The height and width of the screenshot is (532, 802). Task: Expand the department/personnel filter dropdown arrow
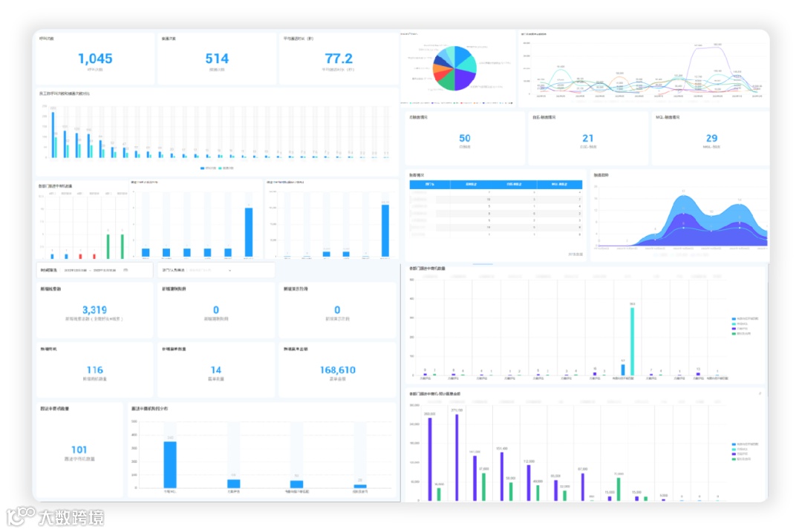(x=229, y=270)
